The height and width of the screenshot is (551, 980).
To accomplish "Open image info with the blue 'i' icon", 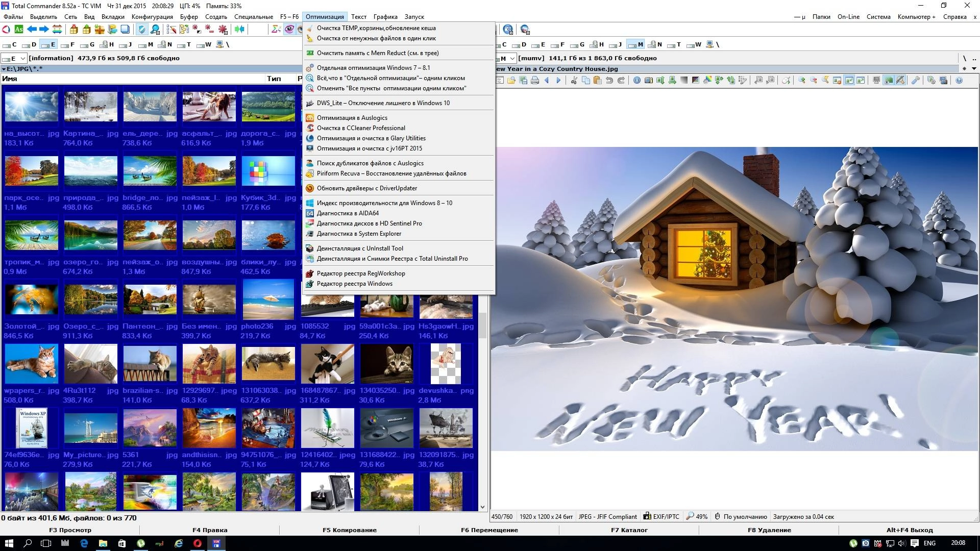I will 636,80.
